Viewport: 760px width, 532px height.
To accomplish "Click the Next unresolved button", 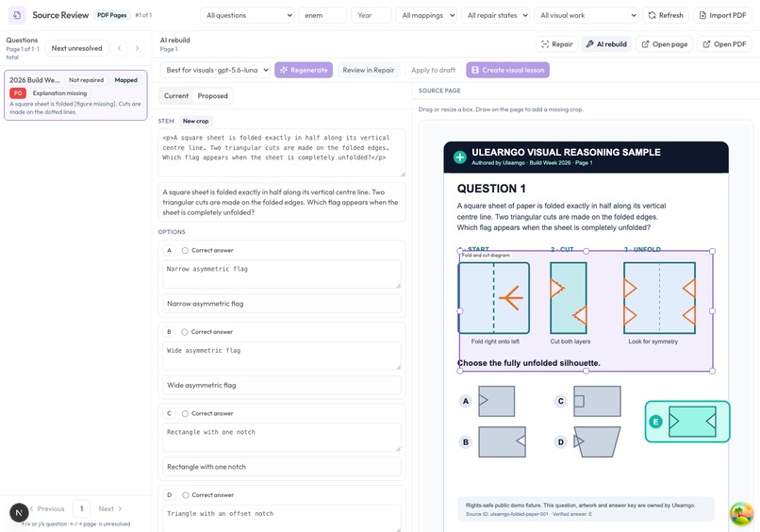I will click(76, 48).
